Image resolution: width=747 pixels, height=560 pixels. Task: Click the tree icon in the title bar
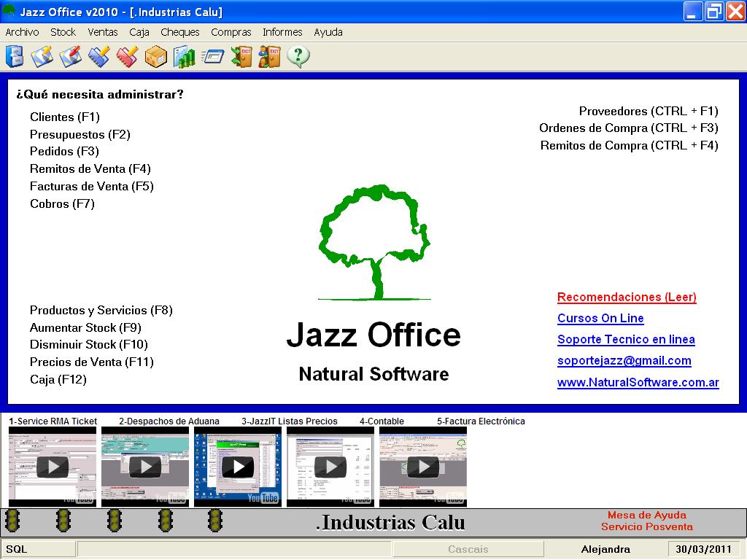coord(9,10)
